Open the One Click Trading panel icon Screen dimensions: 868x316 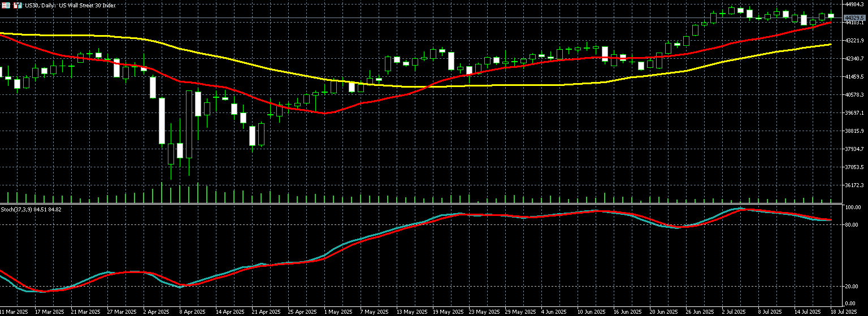(5, 5)
